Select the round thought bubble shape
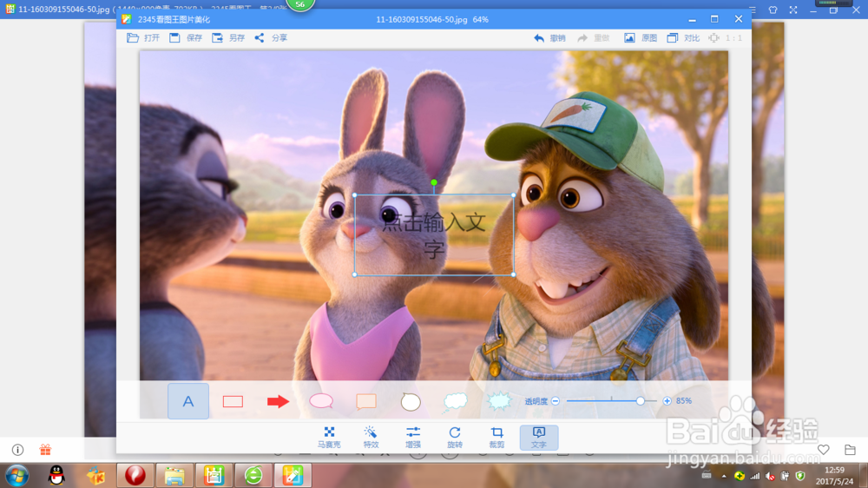Image resolution: width=868 pixels, height=488 pixels. coord(411,401)
